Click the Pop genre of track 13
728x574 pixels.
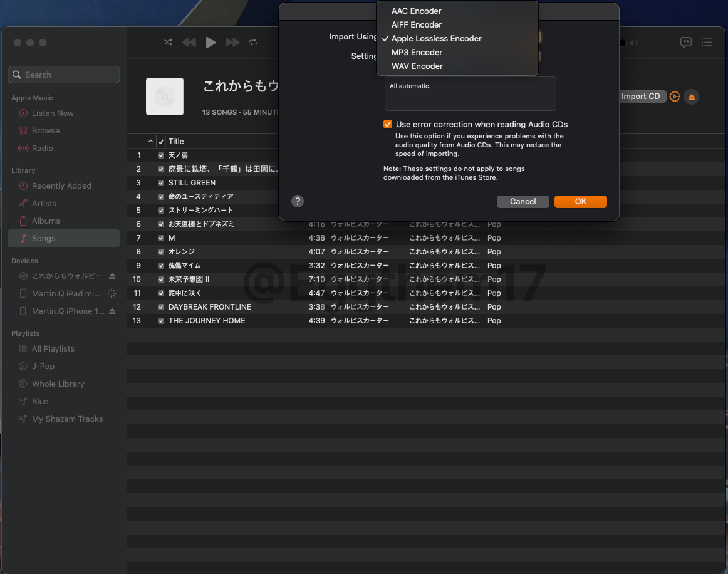tap(494, 321)
